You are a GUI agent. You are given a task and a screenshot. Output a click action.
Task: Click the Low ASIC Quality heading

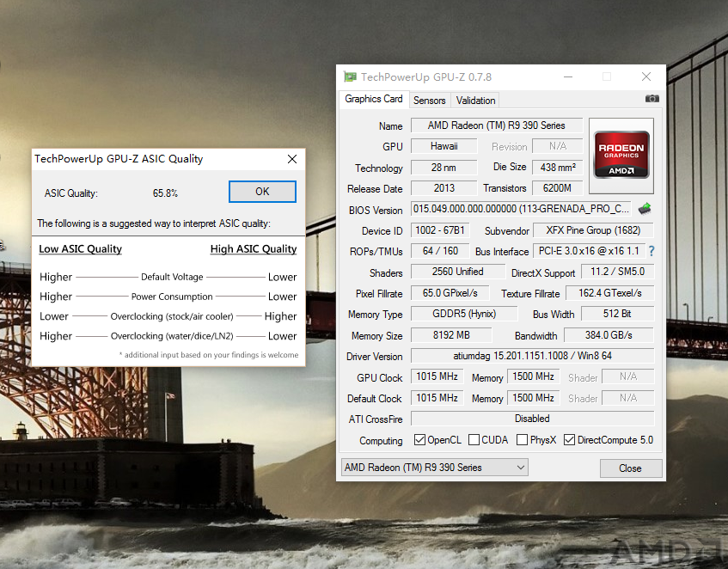pos(80,249)
